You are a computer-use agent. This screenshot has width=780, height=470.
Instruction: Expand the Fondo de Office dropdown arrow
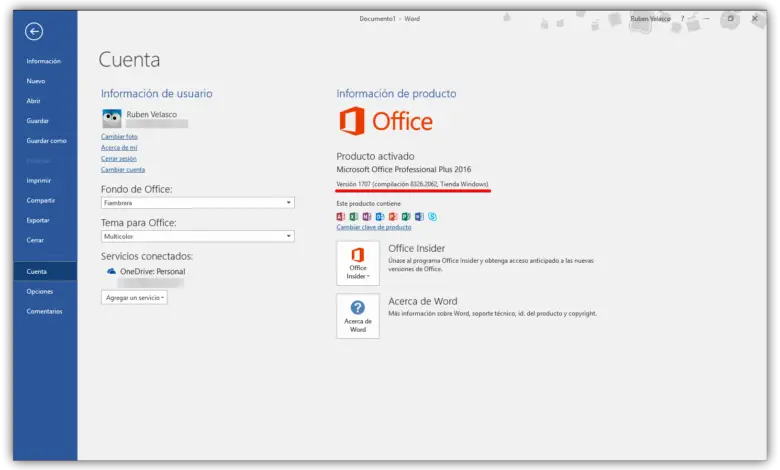tap(289, 202)
